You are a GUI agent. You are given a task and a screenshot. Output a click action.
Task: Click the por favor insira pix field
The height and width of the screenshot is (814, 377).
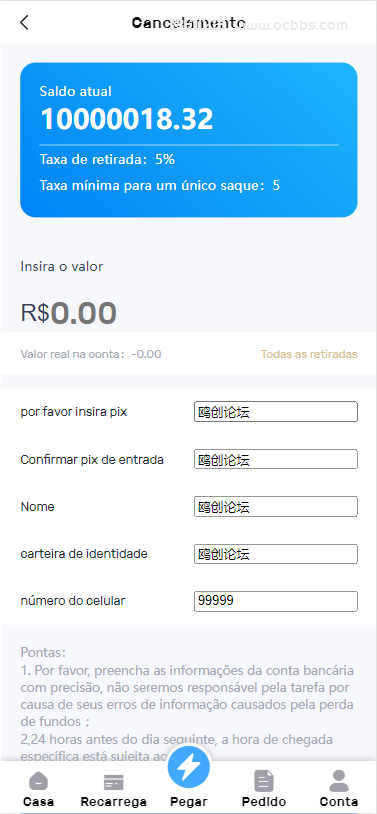click(x=276, y=412)
